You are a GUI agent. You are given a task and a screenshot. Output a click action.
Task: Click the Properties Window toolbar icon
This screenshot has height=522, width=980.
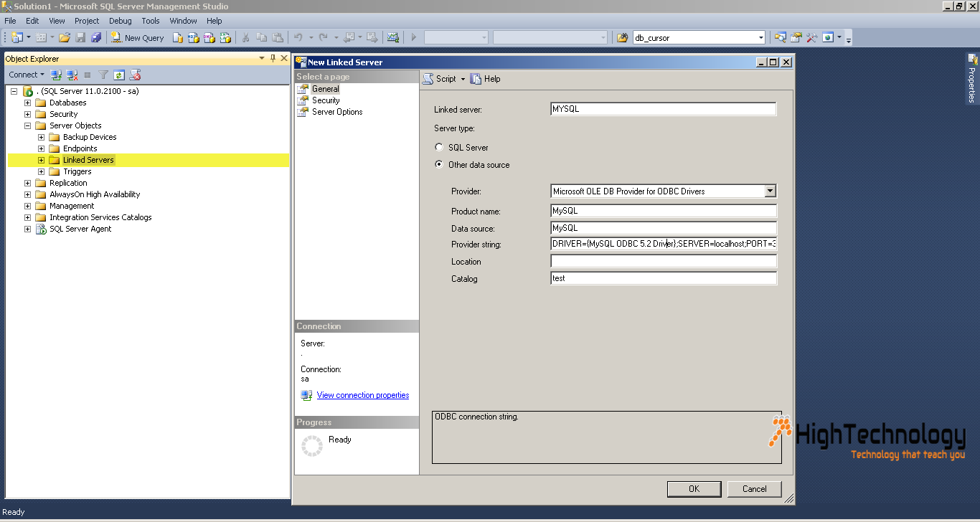pyautogui.click(x=796, y=37)
